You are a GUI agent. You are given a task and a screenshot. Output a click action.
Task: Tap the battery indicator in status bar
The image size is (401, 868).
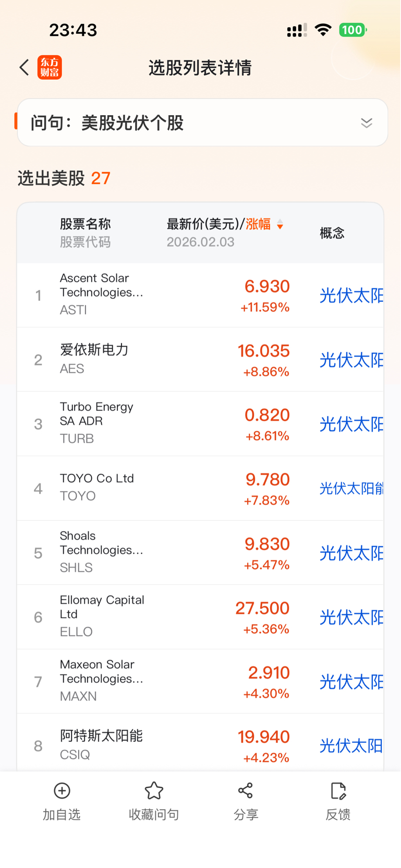tap(353, 30)
